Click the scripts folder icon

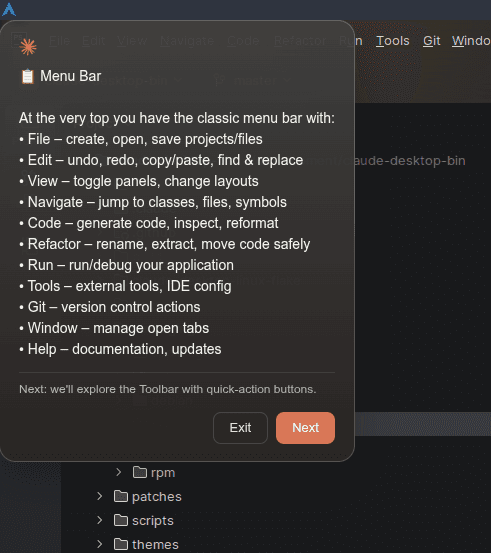(x=121, y=520)
